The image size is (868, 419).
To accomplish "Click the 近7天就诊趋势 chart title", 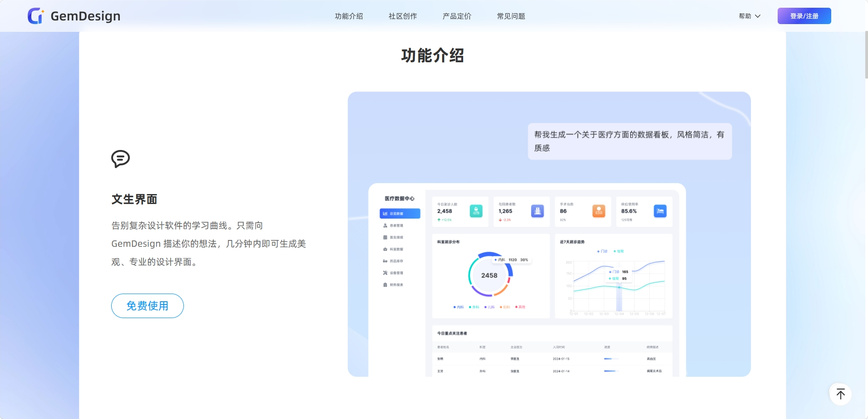I will click(x=572, y=242).
